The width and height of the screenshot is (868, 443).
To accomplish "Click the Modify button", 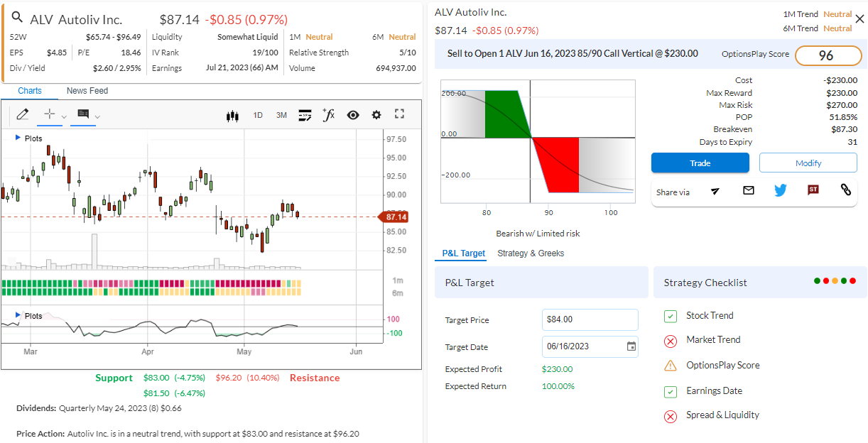I will point(808,163).
